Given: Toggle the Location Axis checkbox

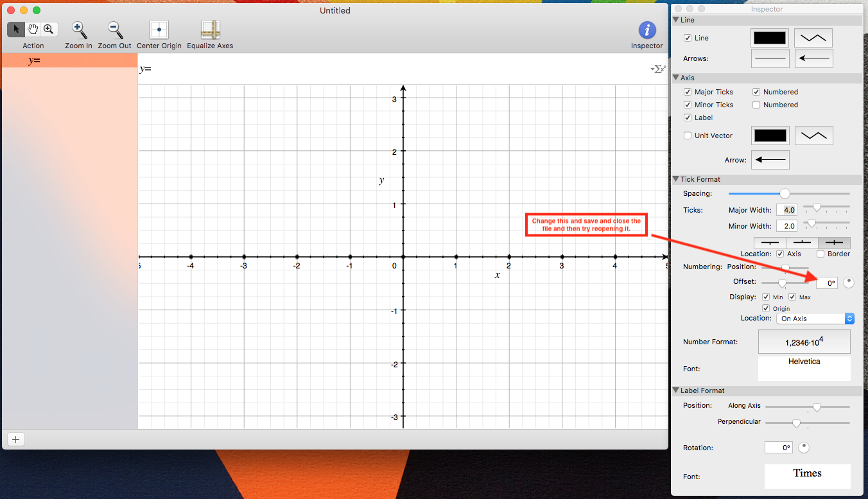Looking at the screenshot, I should pyautogui.click(x=780, y=254).
